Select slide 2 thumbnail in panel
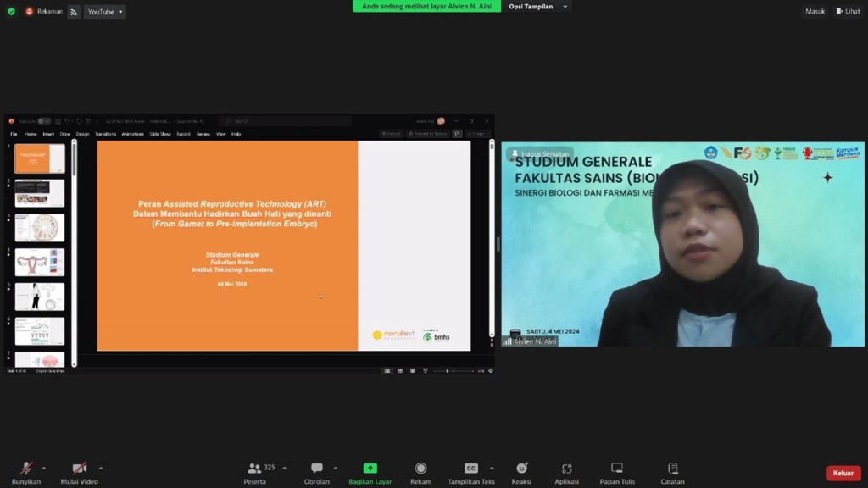Screen dimensions: 868x488 pos(39,192)
